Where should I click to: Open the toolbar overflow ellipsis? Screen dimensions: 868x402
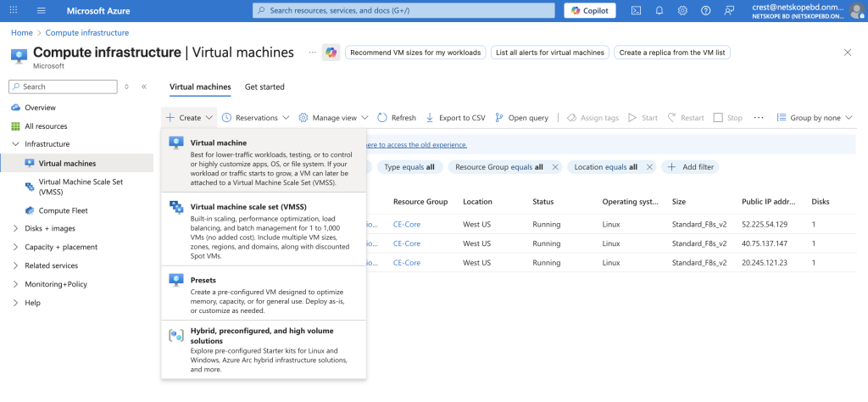click(759, 117)
